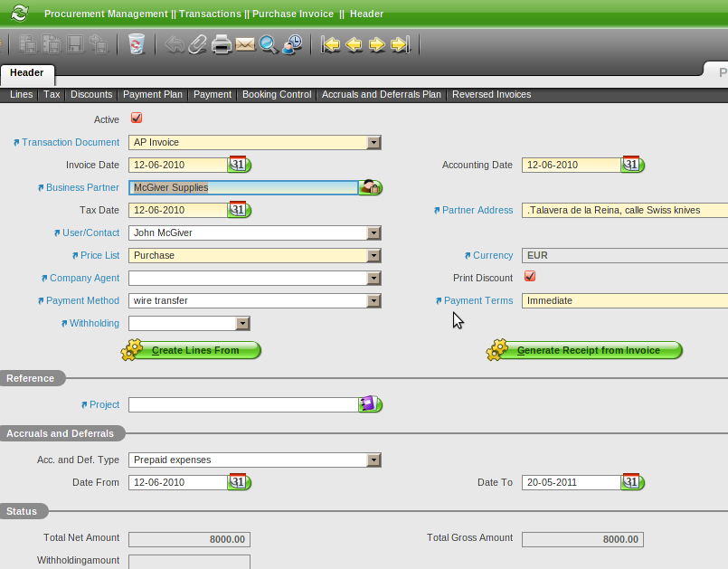Toggle the Active checkbox
This screenshot has width=728, height=569.
[x=137, y=118]
